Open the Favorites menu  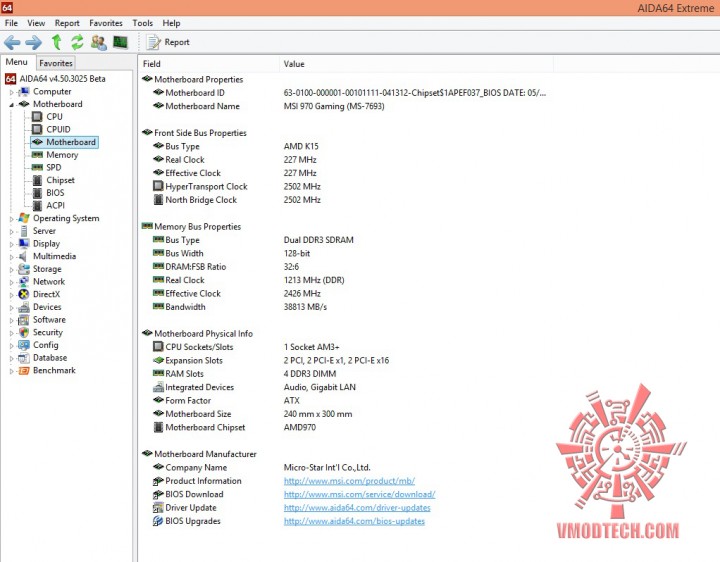point(106,23)
